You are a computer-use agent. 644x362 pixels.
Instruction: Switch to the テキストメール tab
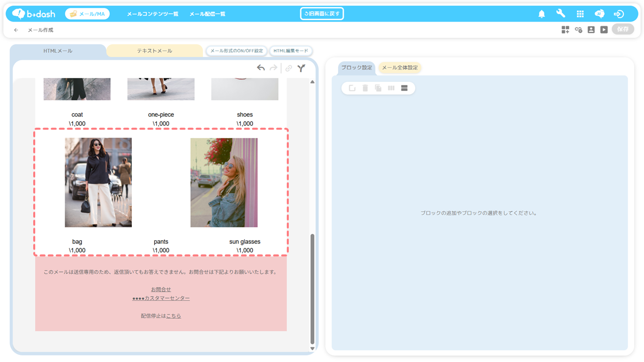coord(154,51)
